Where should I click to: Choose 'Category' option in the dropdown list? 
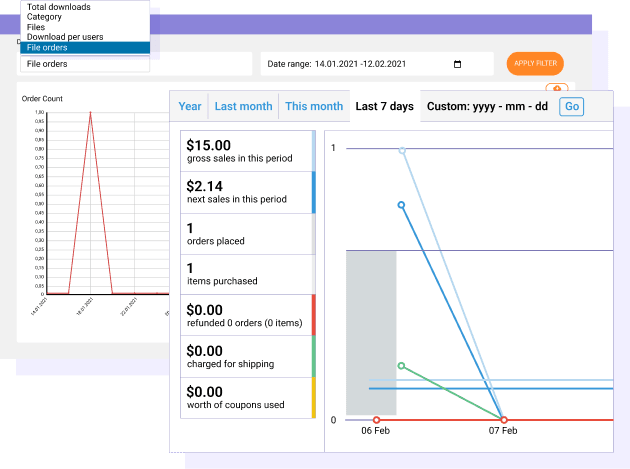[45, 17]
